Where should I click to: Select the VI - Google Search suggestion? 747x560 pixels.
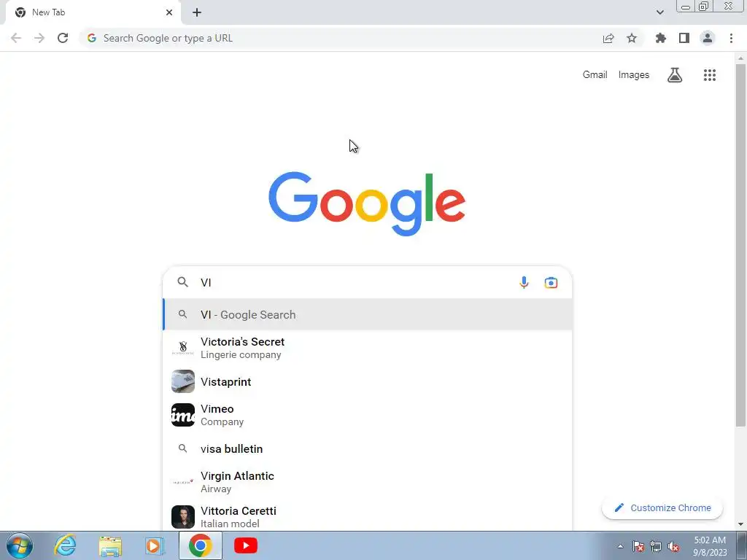pos(368,314)
